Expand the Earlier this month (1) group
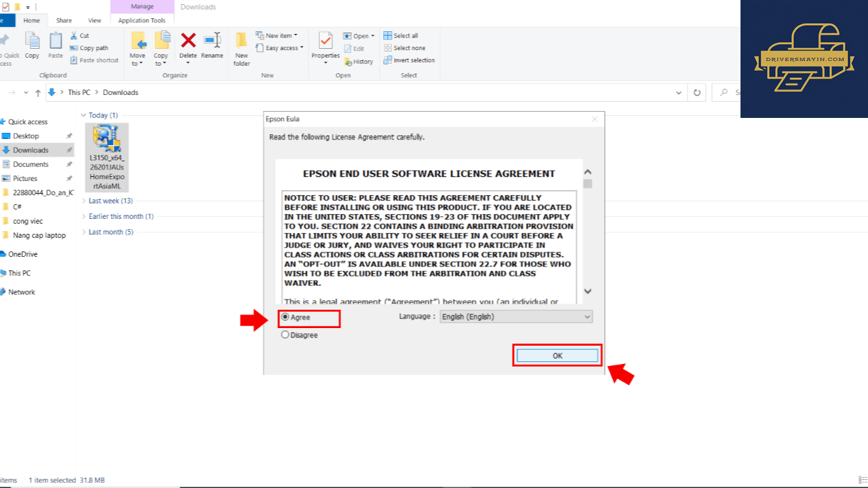Image resolution: width=868 pixels, height=488 pixels. (83, 216)
